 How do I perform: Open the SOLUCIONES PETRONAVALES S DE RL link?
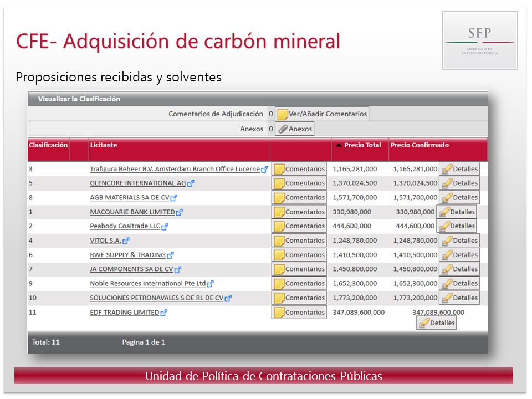[157, 298]
